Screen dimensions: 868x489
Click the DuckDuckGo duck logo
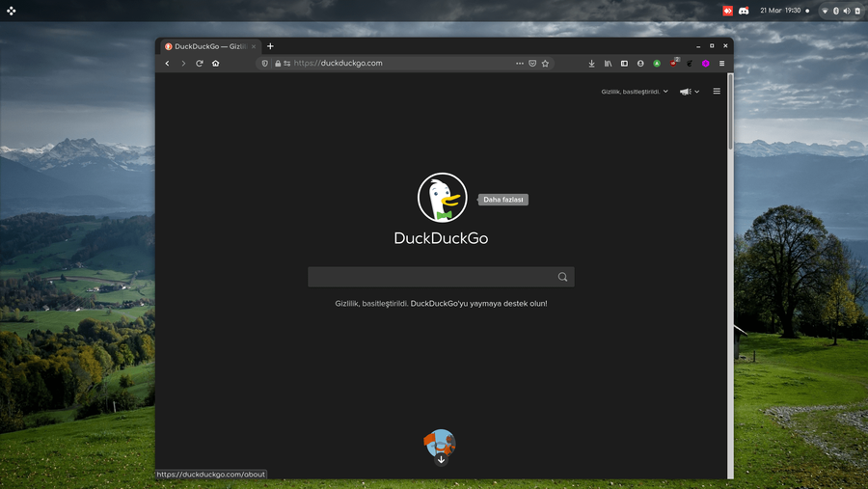pos(442,197)
